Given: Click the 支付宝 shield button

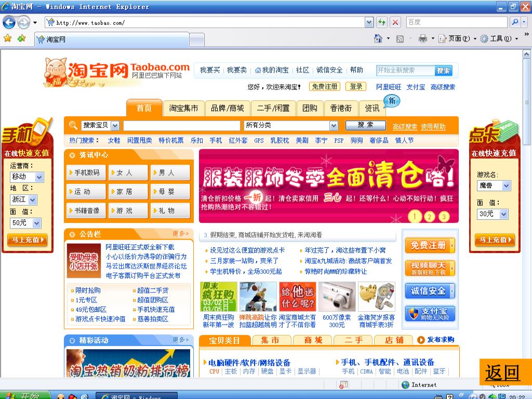Looking at the screenshot, I should tap(430, 313).
